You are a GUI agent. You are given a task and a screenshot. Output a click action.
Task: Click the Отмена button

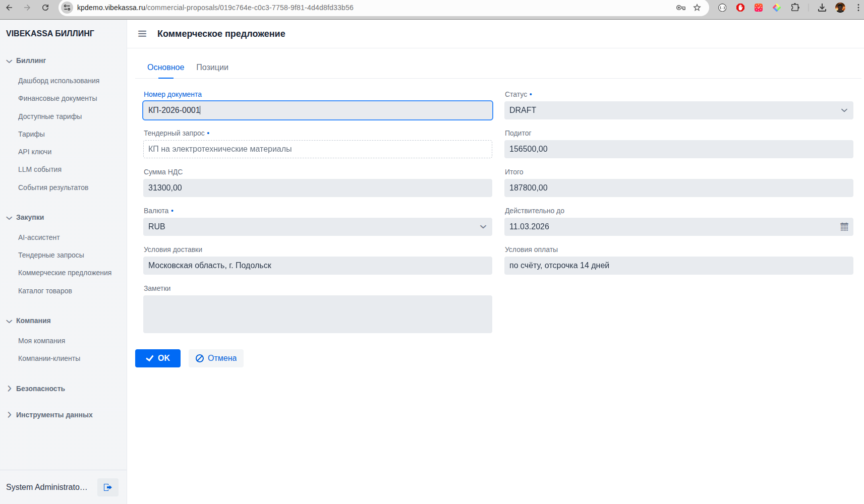click(x=216, y=358)
